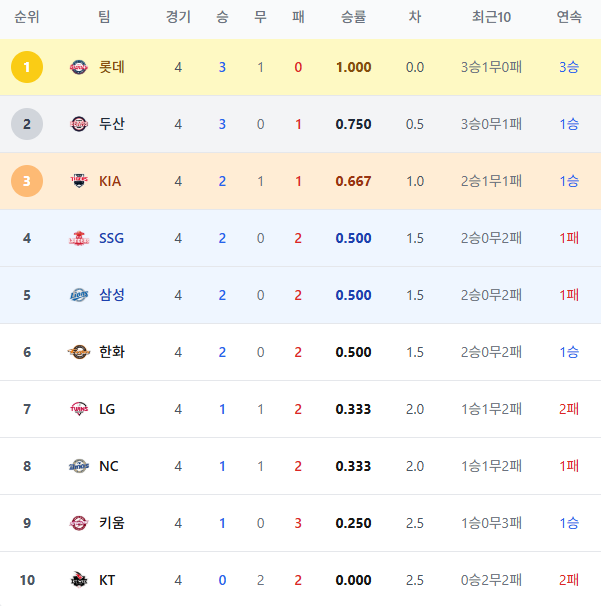601x606 pixels.
Task: Open the 키움 team name link
Action: point(112,523)
